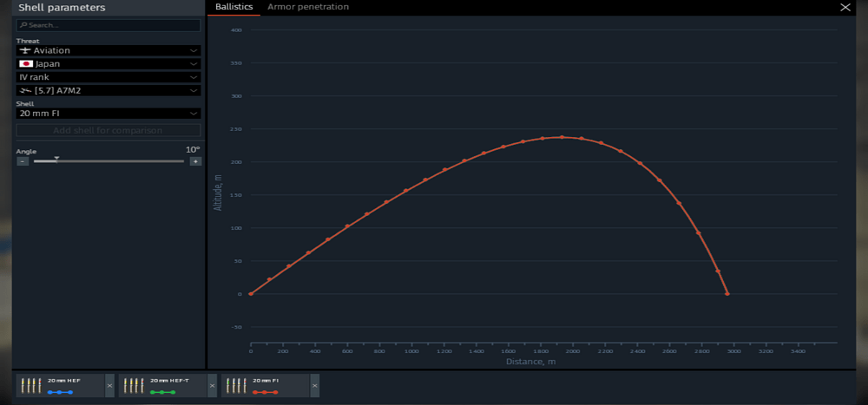This screenshot has width=868, height=405.
Task: Click the Distance, m axis label
Action: click(x=530, y=362)
